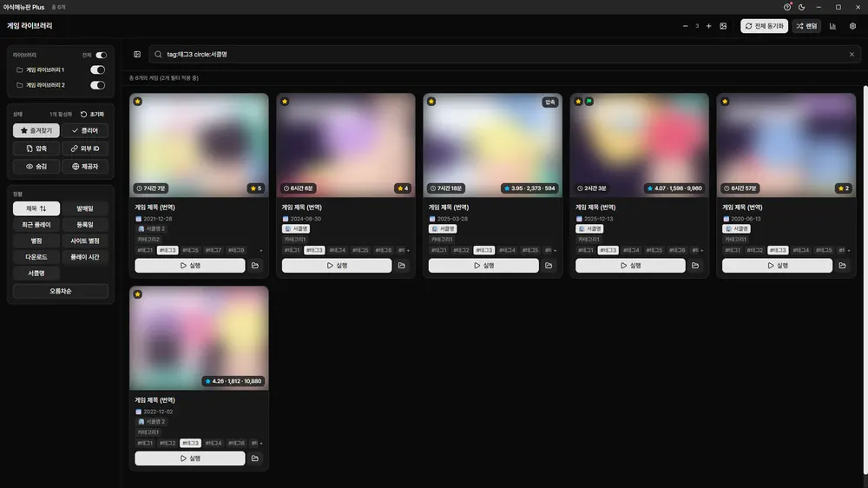Run the 2021-12-28 game with 실행
Viewport: 868px width, 488px height.
coord(190,266)
